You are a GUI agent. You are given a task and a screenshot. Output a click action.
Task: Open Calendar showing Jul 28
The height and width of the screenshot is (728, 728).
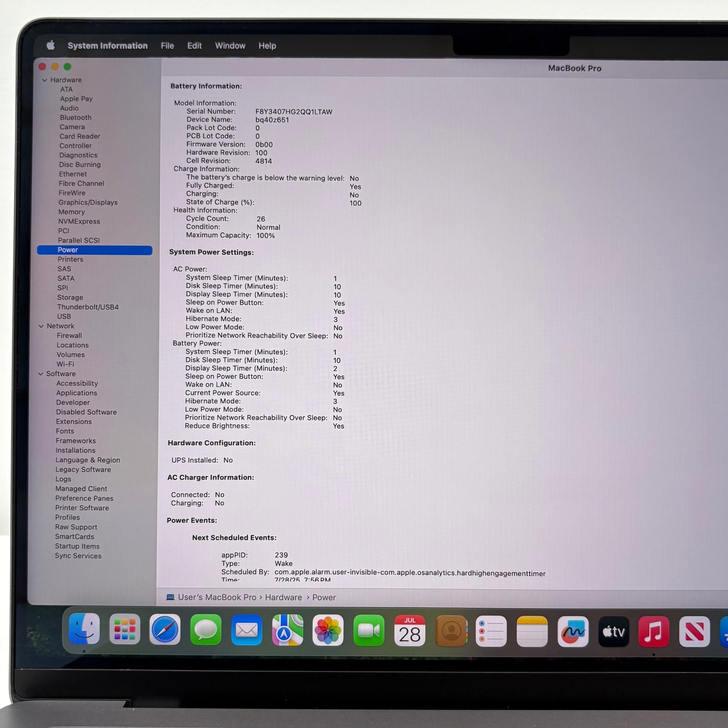pos(410,631)
